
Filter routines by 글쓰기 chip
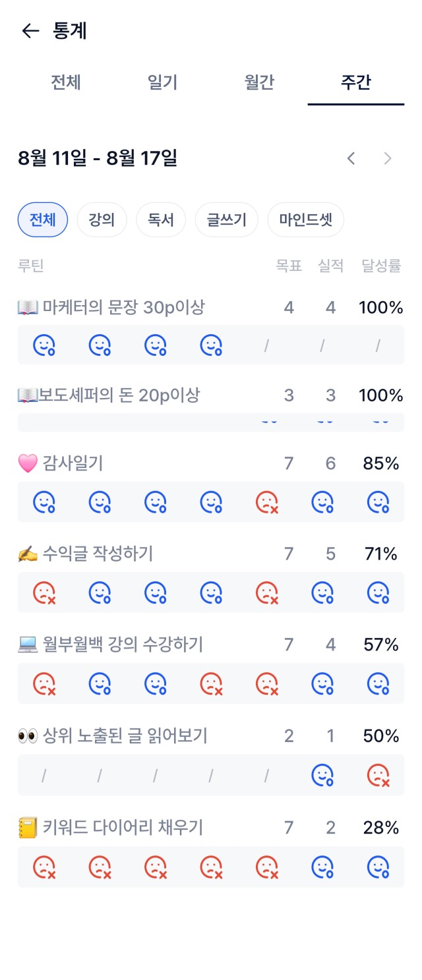226,219
